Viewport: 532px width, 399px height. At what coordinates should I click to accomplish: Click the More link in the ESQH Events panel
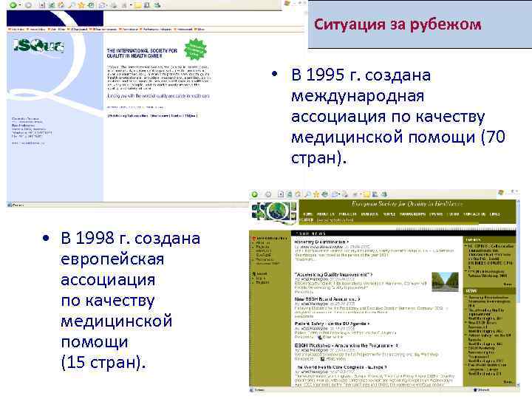pos(507,284)
